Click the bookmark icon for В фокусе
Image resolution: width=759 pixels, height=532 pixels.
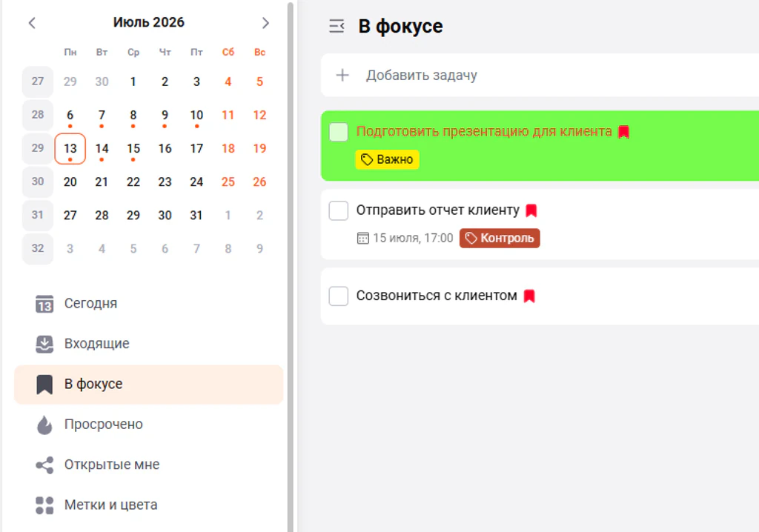pos(44,385)
